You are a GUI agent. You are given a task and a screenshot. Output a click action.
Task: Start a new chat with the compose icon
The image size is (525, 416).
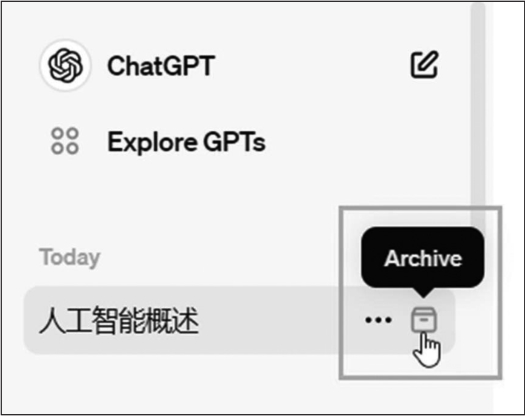424,65
